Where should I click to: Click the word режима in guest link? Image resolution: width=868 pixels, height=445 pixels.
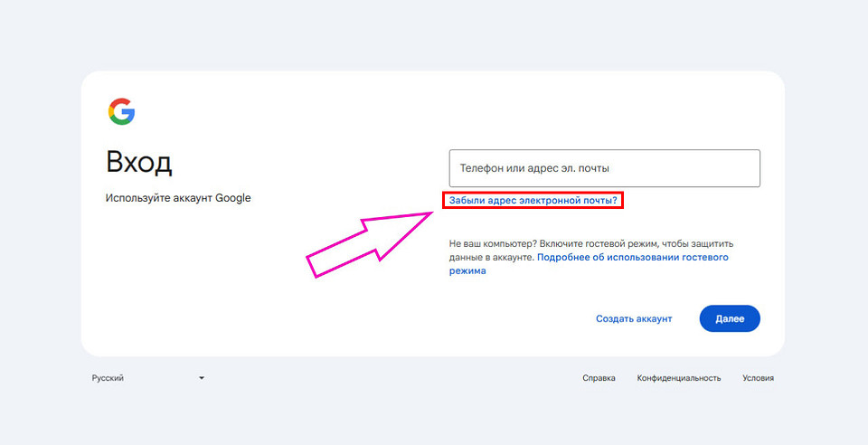[467, 271]
